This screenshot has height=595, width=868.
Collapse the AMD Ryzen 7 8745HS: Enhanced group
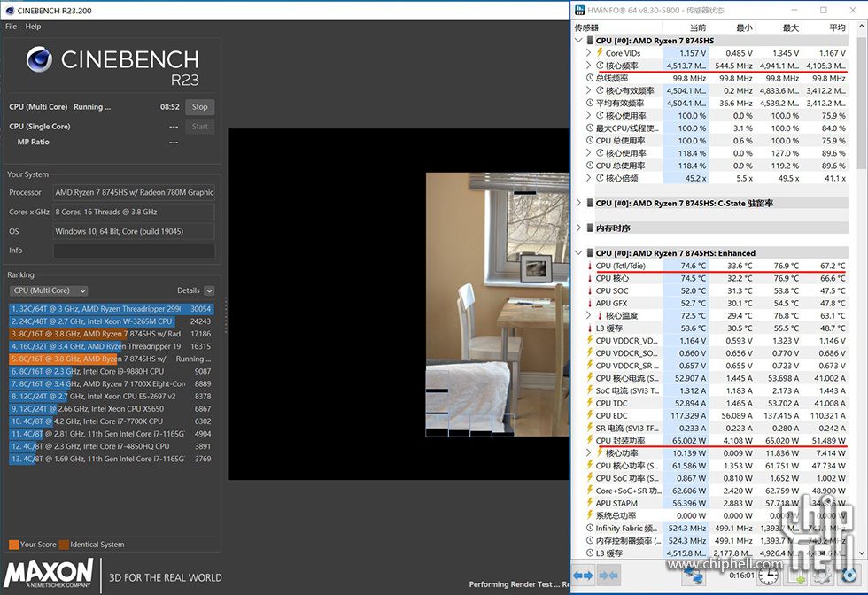click(x=578, y=253)
